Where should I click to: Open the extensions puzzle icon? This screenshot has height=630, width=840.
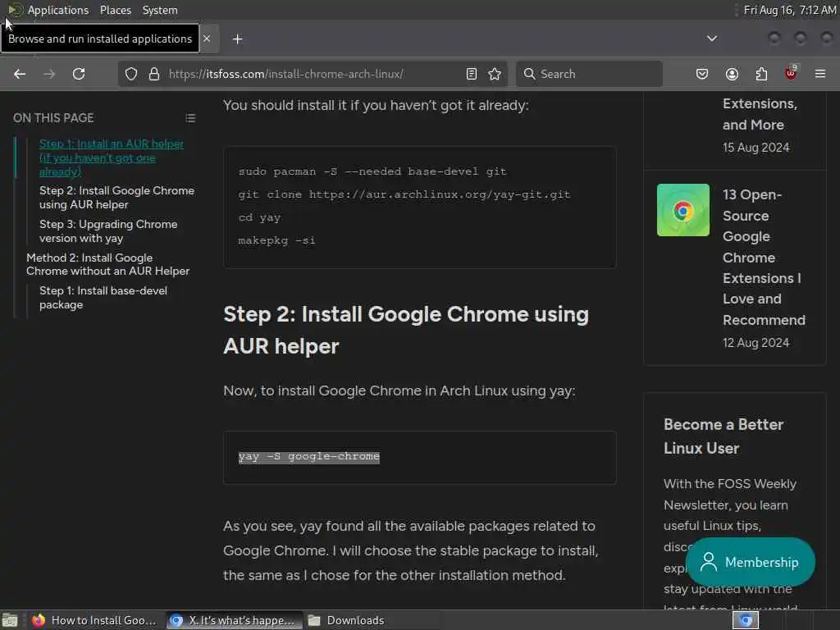point(761,74)
